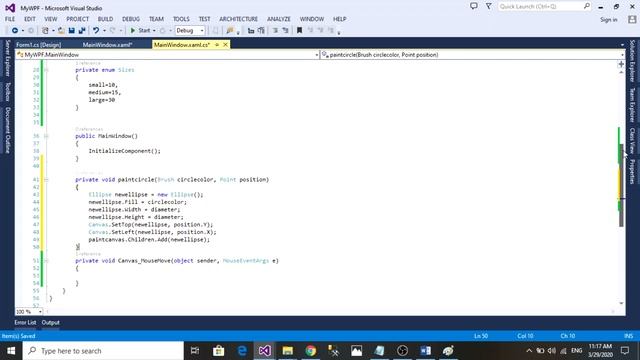Open the VIEW menu
The image size is (640, 360).
click(x=51, y=19)
